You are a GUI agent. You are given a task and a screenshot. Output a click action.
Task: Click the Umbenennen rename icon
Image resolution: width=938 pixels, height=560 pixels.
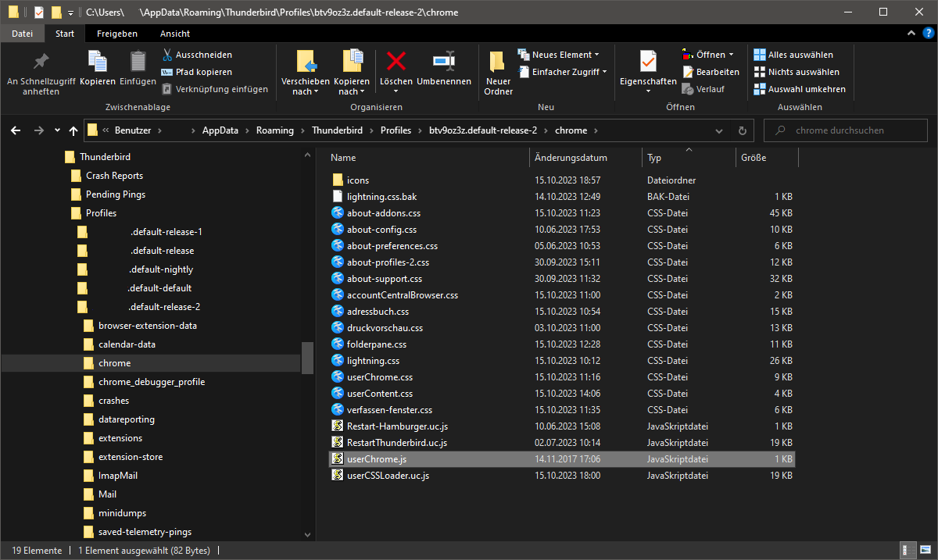[x=443, y=62]
